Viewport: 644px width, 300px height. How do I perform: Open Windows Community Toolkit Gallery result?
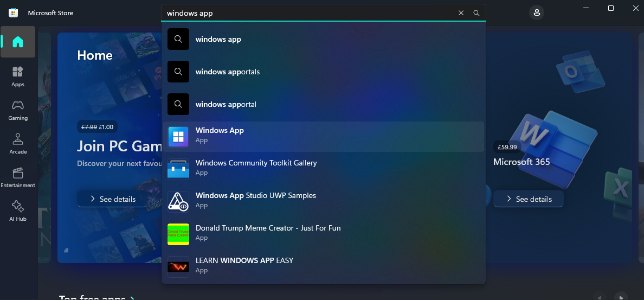tap(323, 169)
